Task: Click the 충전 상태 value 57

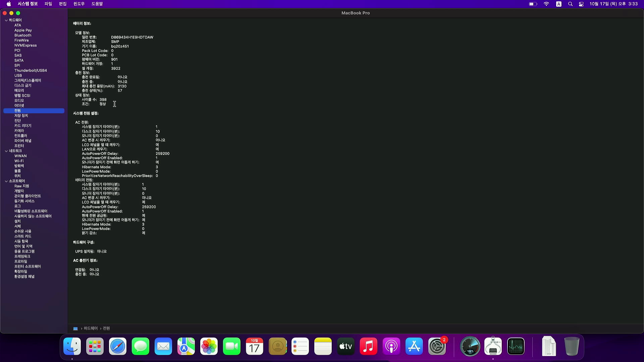Action: (120, 90)
